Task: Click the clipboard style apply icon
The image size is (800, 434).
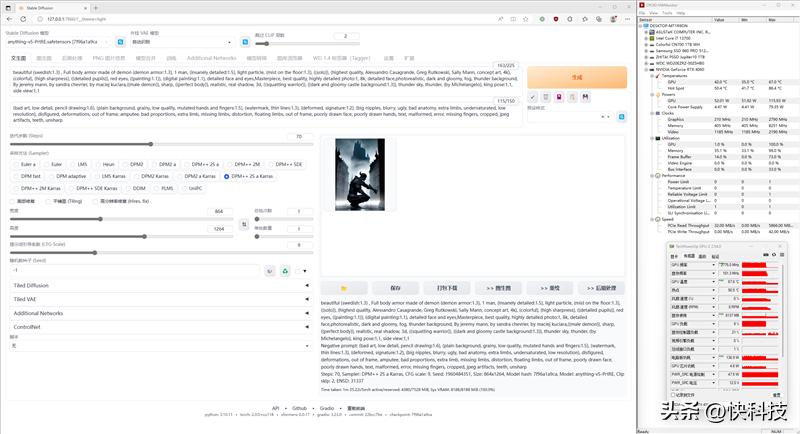Action: 572,97
